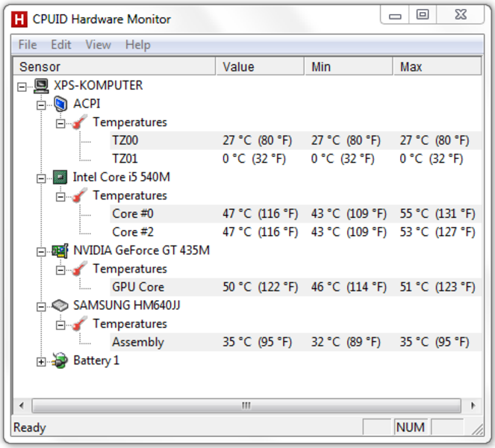Image resolution: width=495 pixels, height=448 pixels.
Task: Select the XPS-KOMPUTER label
Action: point(99,85)
